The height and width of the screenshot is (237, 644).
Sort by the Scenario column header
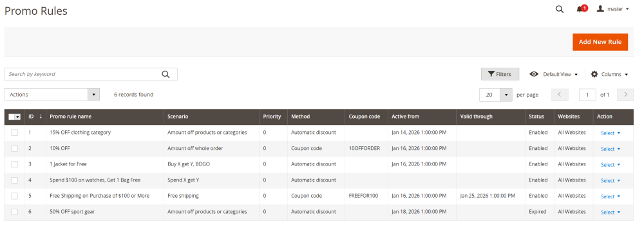(211, 117)
